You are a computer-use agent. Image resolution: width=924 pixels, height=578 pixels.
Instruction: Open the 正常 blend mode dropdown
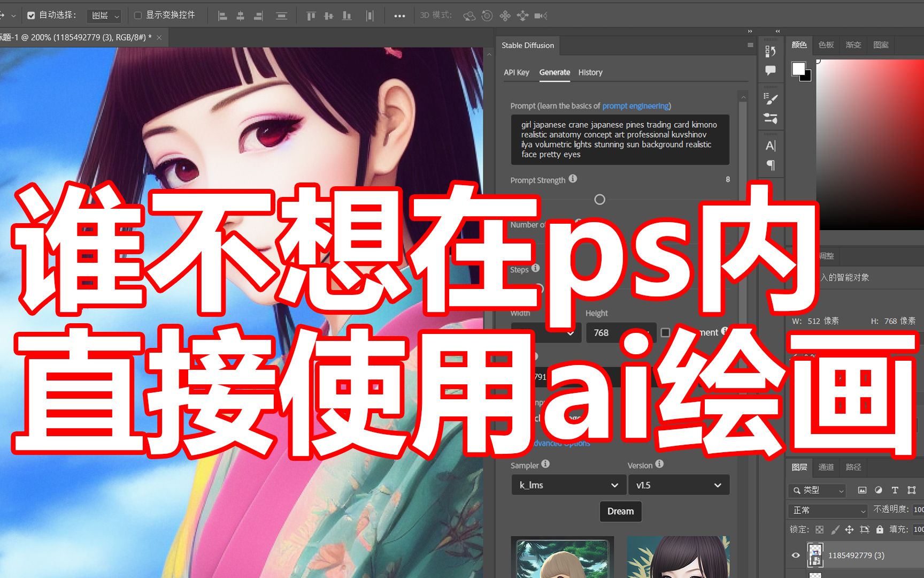[x=828, y=511]
